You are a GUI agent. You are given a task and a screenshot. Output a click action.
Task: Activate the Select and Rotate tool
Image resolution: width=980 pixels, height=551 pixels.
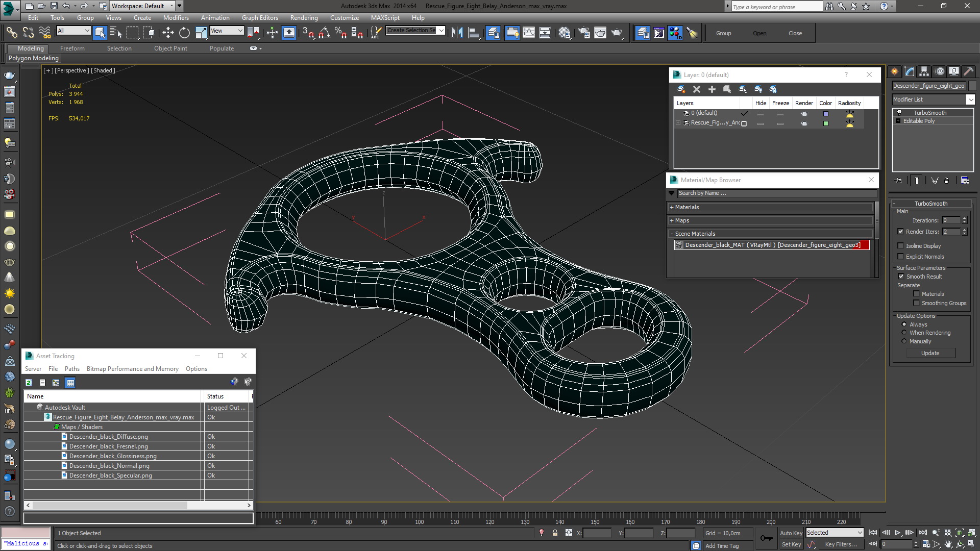(x=184, y=33)
